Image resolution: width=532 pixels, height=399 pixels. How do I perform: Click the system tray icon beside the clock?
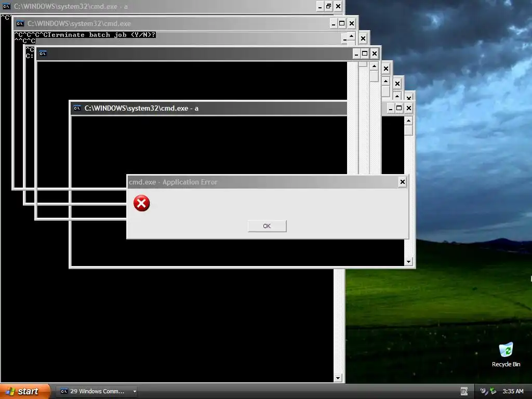coord(493,391)
